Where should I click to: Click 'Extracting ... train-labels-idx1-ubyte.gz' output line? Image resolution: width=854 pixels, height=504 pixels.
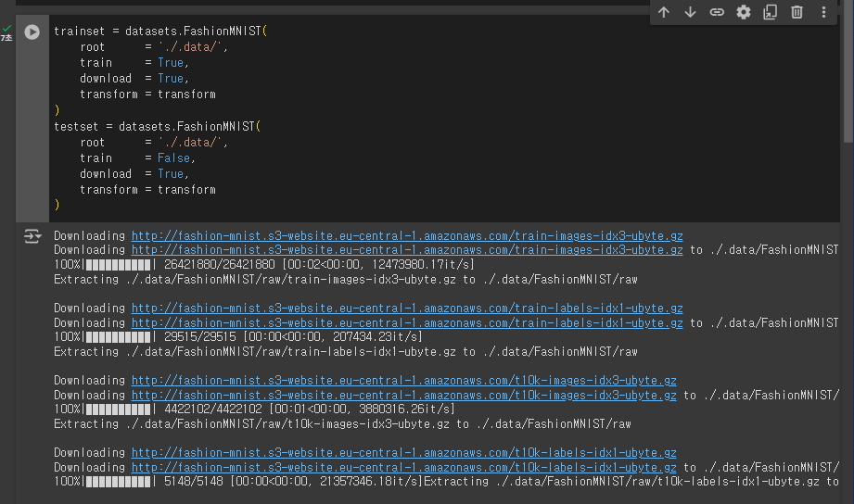(345, 352)
